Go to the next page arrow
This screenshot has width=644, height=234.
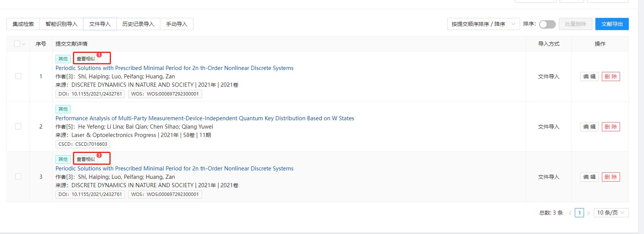pyautogui.click(x=589, y=213)
